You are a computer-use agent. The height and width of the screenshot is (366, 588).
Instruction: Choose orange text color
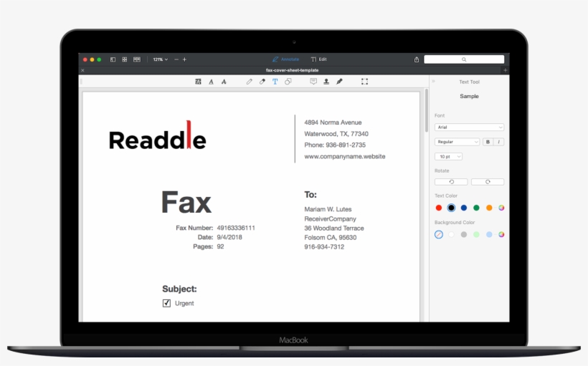[489, 208]
